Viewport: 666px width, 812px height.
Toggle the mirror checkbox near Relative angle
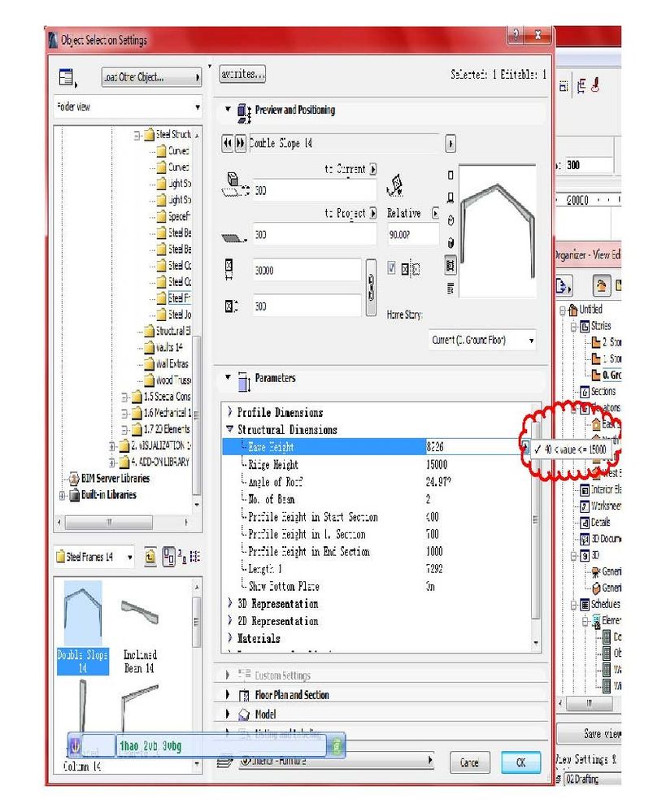392,267
